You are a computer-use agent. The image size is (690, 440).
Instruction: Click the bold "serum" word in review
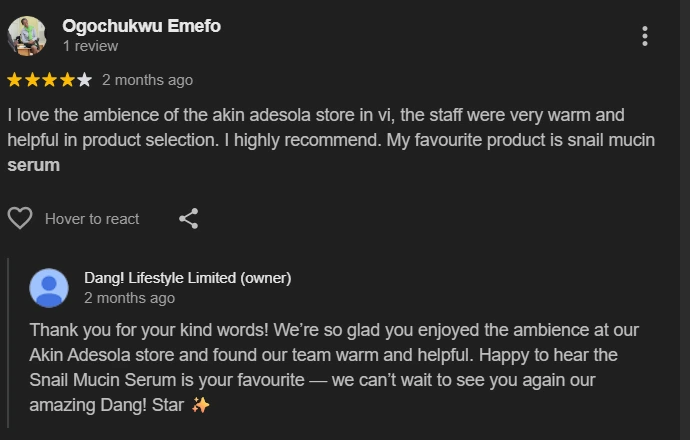[33, 165]
